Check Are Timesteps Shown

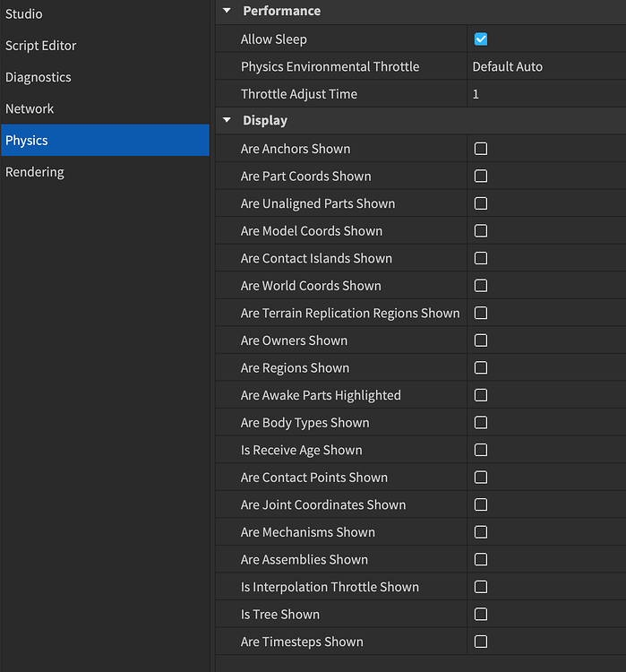(481, 642)
